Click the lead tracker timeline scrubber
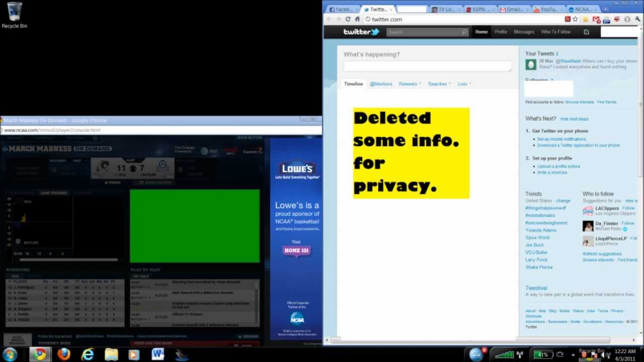 tap(69, 260)
